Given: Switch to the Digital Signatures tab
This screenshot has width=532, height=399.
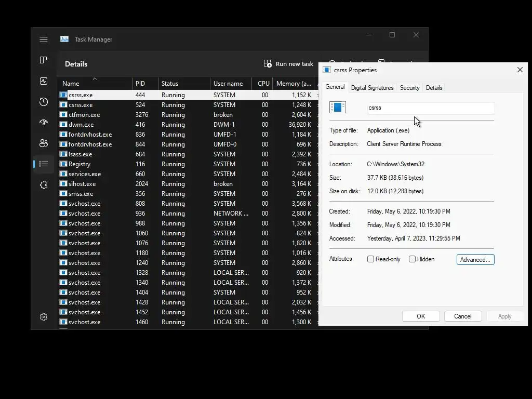Looking at the screenshot, I should coord(372,88).
